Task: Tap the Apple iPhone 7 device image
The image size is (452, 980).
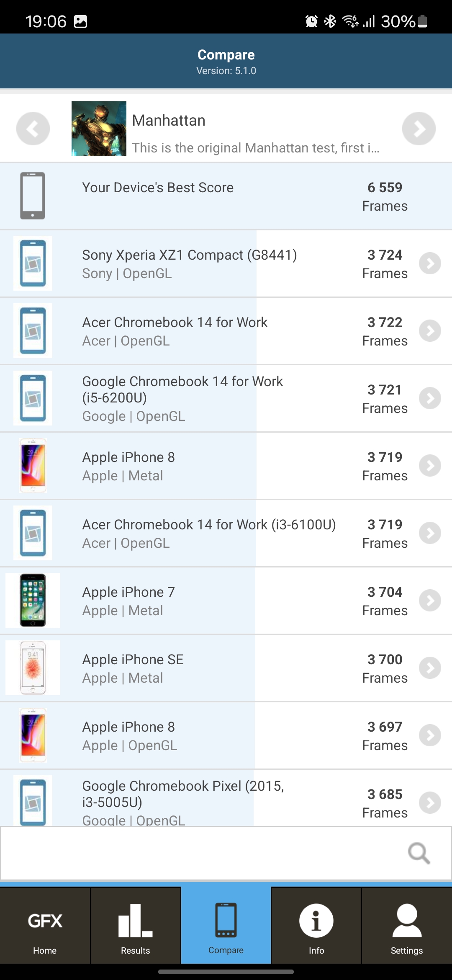Action: [33, 601]
